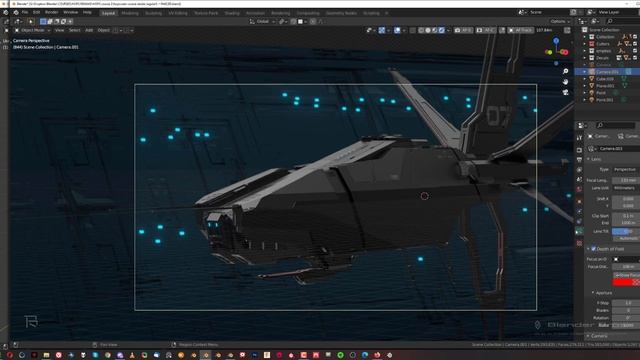Open the lens Type Perspective dropdown

coord(625,169)
